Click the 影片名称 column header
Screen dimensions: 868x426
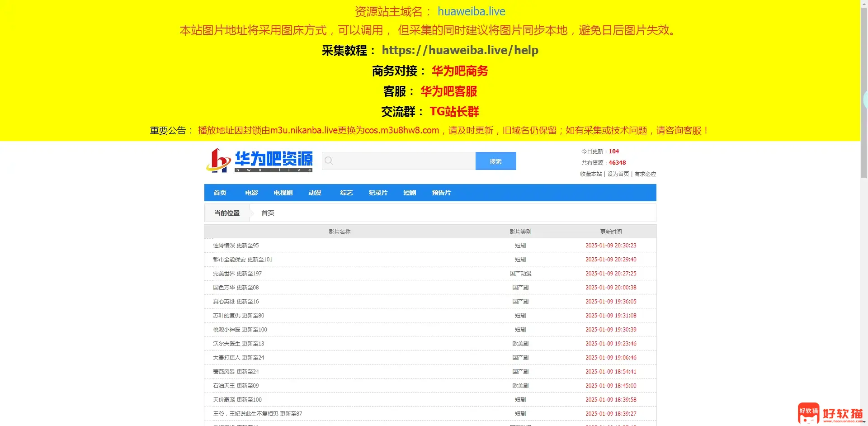[x=340, y=232]
